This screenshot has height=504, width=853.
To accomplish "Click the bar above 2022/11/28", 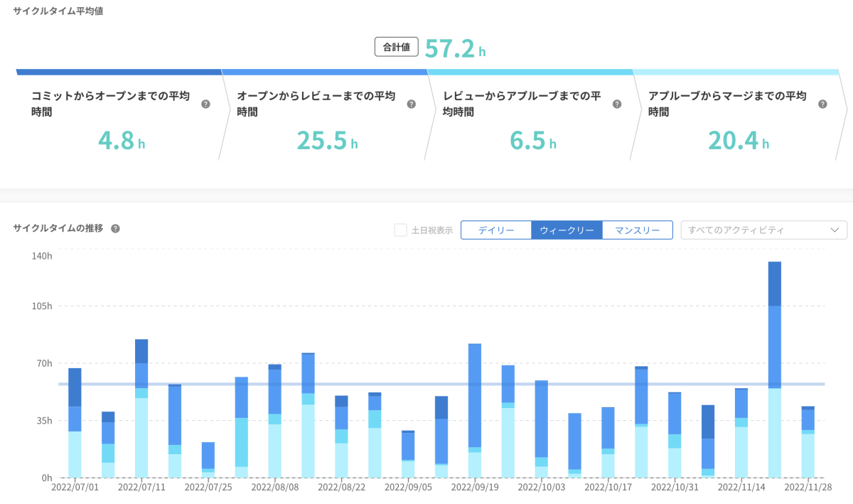I will [808, 442].
